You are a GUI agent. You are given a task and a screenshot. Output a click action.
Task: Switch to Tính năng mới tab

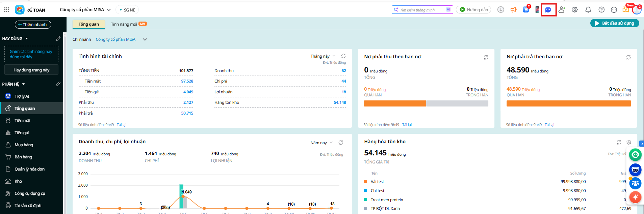click(x=124, y=24)
